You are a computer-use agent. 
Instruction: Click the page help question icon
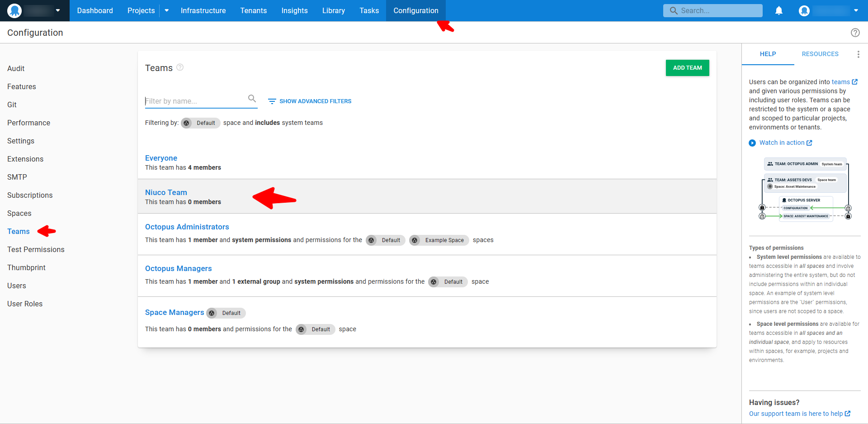click(855, 33)
